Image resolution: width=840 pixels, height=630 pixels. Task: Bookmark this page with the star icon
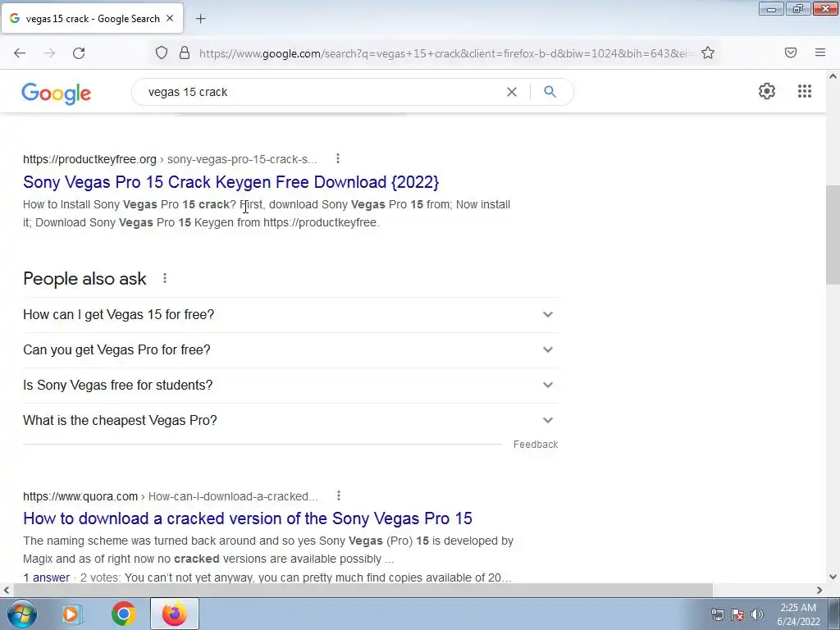click(x=708, y=52)
